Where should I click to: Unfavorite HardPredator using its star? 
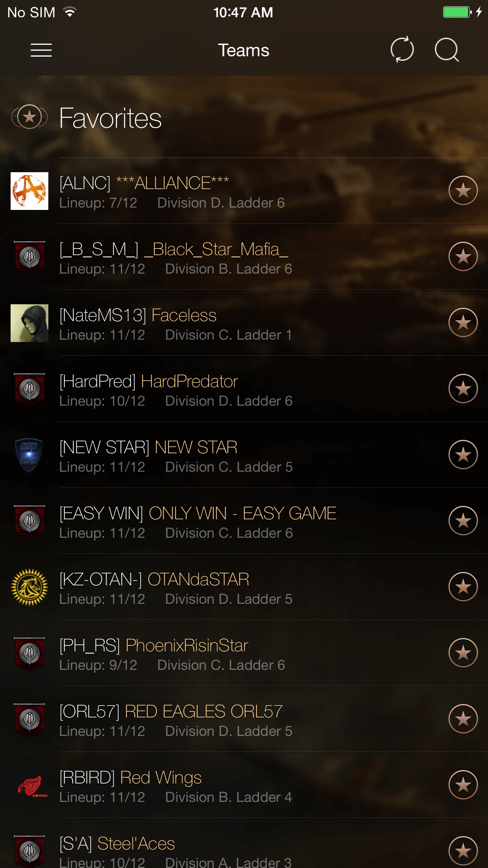(x=463, y=389)
